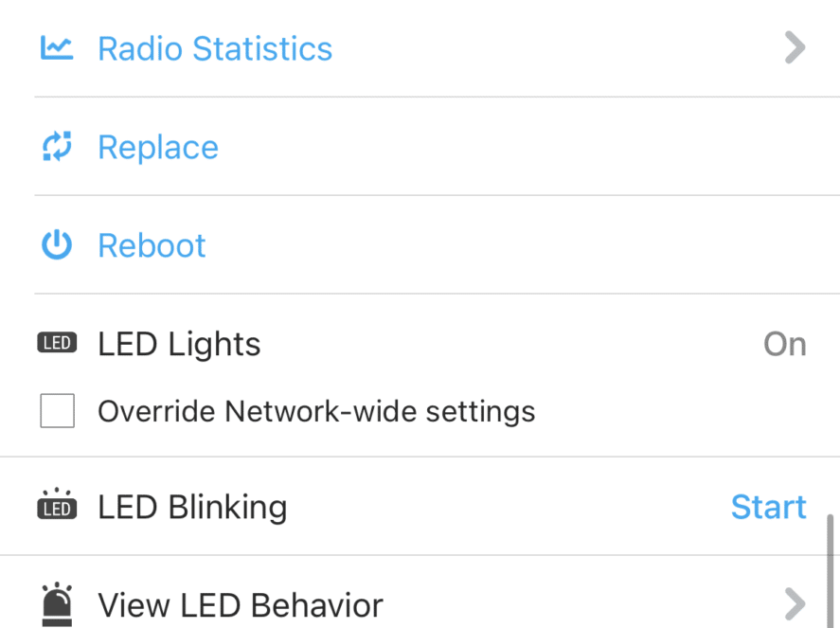Screen dimensions: 840x628
Task: Click the View LED Behavior text
Action: (x=241, y=605)
